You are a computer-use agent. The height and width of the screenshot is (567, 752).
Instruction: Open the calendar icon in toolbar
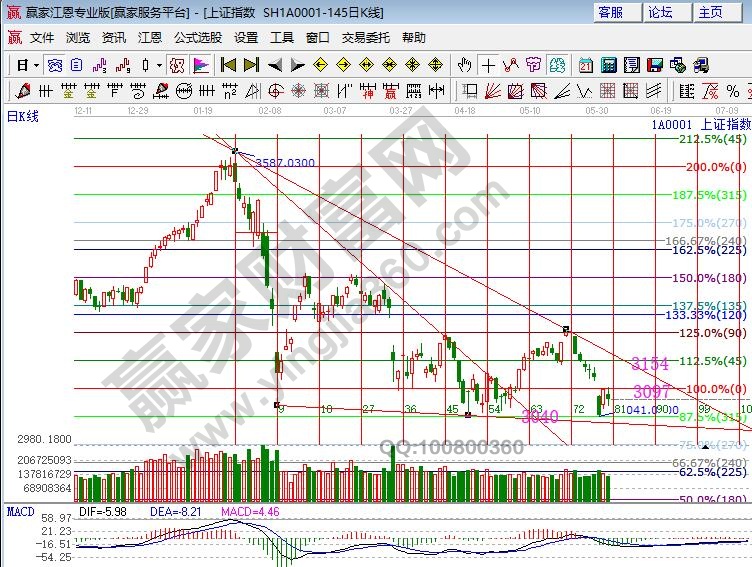pos(584,65)
